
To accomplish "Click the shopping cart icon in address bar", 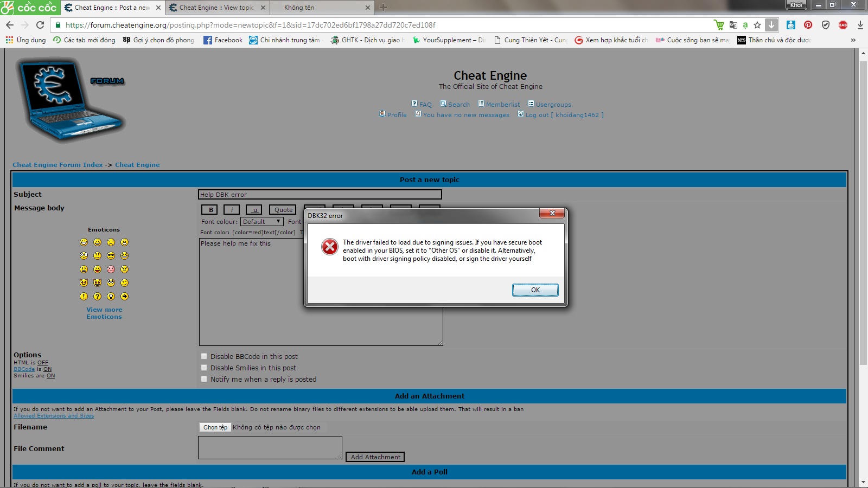I will point(719,25).
